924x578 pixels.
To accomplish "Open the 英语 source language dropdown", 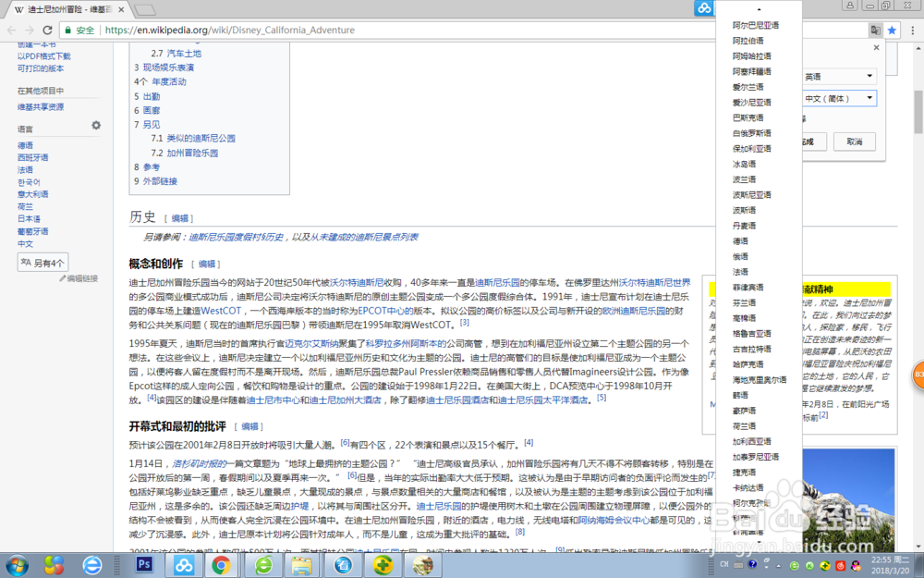I will pyautogui.click(x=839, y=76).
